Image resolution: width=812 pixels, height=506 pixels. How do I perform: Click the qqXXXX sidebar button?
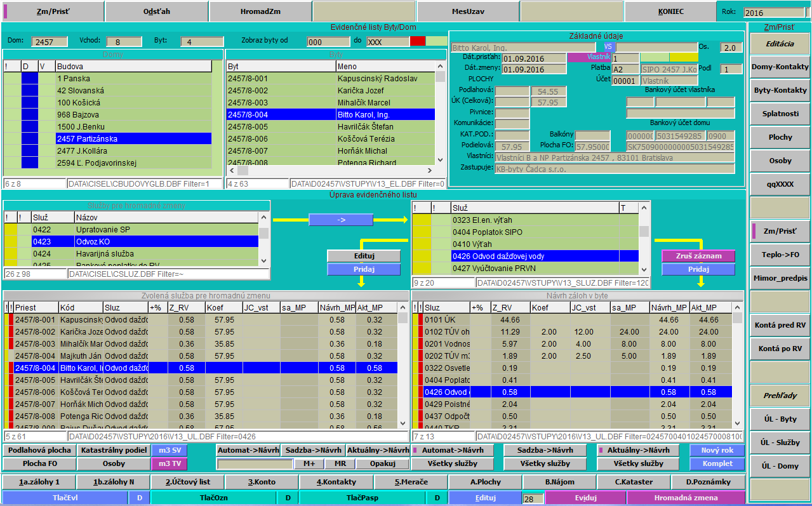coord(780,184)
